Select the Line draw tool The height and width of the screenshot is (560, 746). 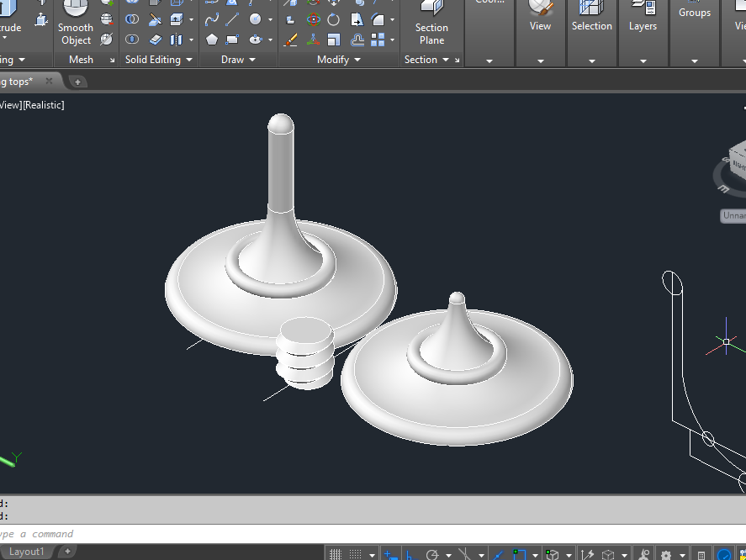tap(232, 19)
